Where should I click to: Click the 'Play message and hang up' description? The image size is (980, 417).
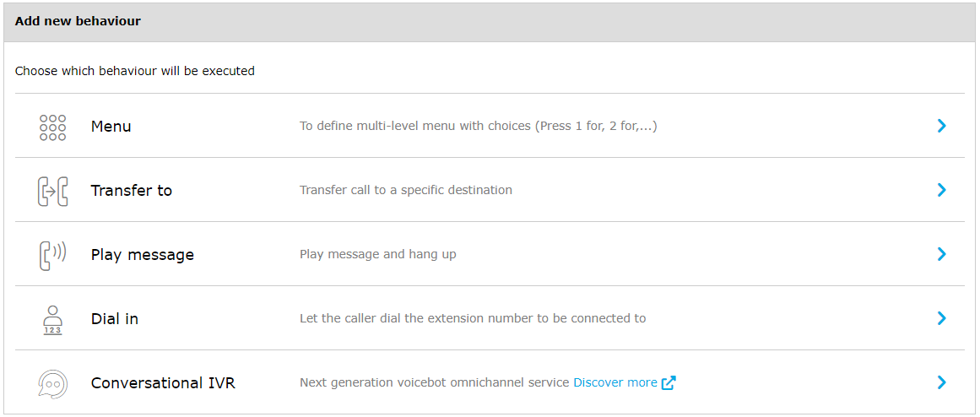click(377, 255)
